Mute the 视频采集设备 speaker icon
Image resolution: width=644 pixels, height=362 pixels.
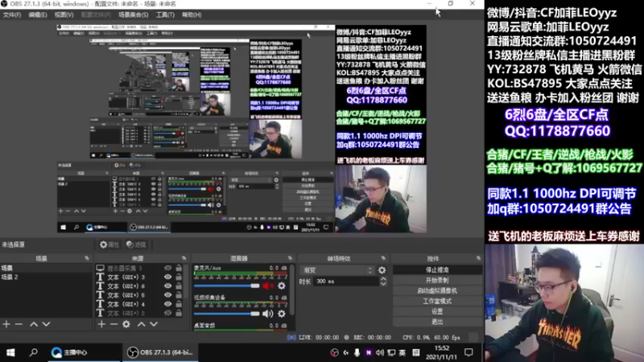click(x=267, y=314)
